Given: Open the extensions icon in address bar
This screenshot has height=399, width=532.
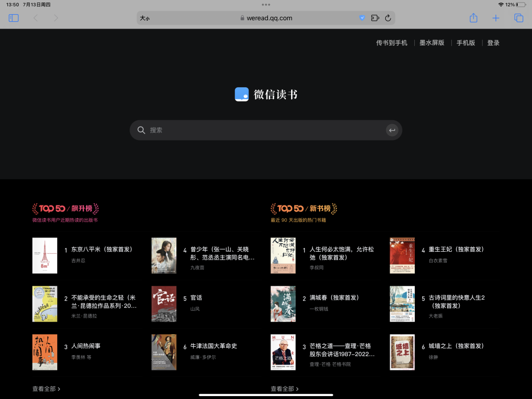Looking at the screenshot, I should [375, 18].
